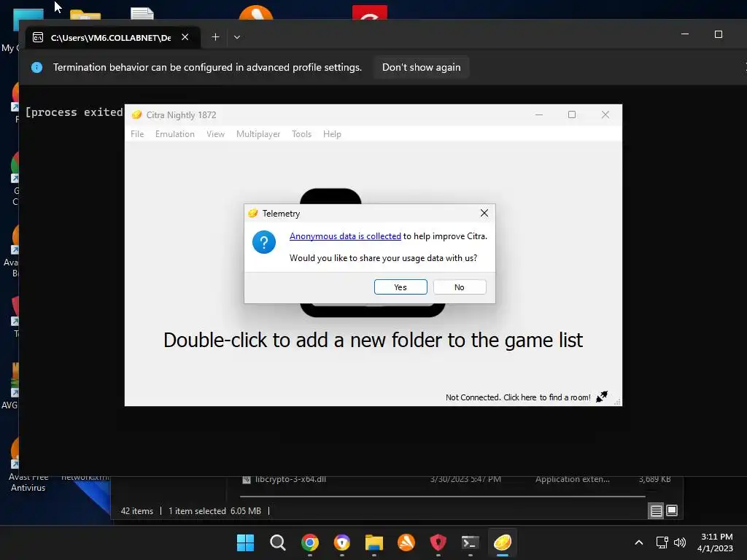This screenshot has width=747, height=560.
Task: Open taskbar Search
Action: coord(278,542)
